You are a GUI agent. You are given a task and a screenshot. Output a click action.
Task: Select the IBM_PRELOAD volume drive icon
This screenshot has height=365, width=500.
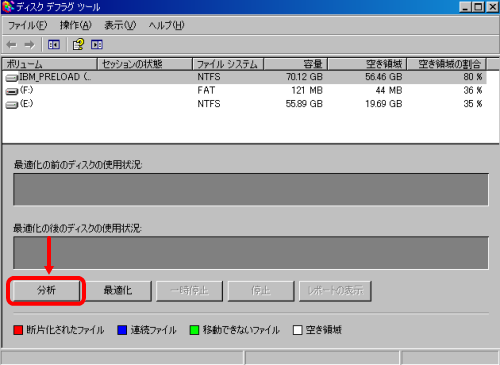click(x=12, y=78)
